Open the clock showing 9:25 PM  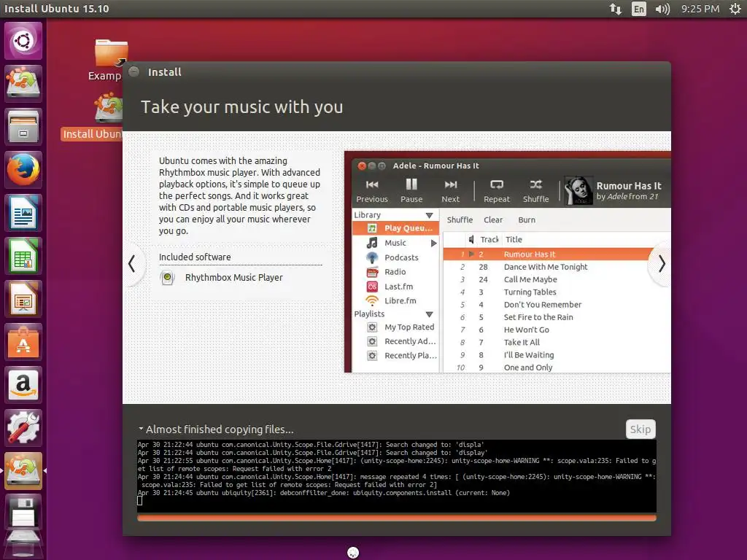click(x=700, y=9)
